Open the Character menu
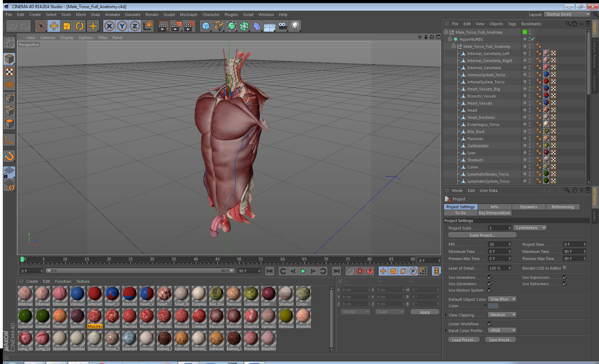The image size is (599, 364). pos(211,15)
